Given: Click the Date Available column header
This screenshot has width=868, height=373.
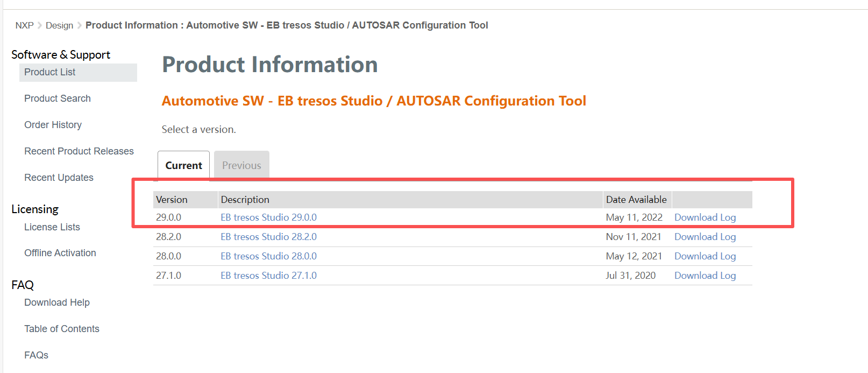Looking at the screenshot, I should click(x=637, y=200).
